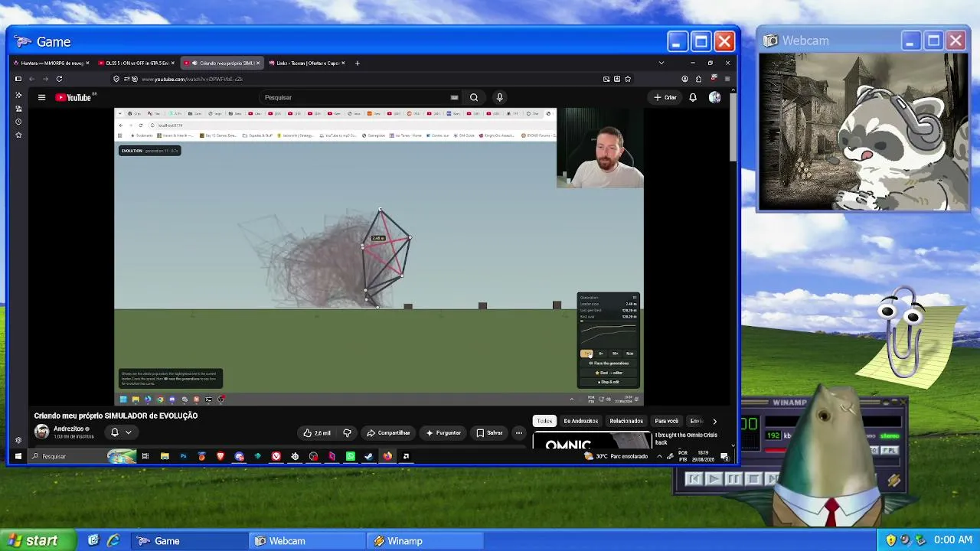Click the YouTube search magnifier button
980x551 pixels.
pyautogui.click(x=474, y=97)
